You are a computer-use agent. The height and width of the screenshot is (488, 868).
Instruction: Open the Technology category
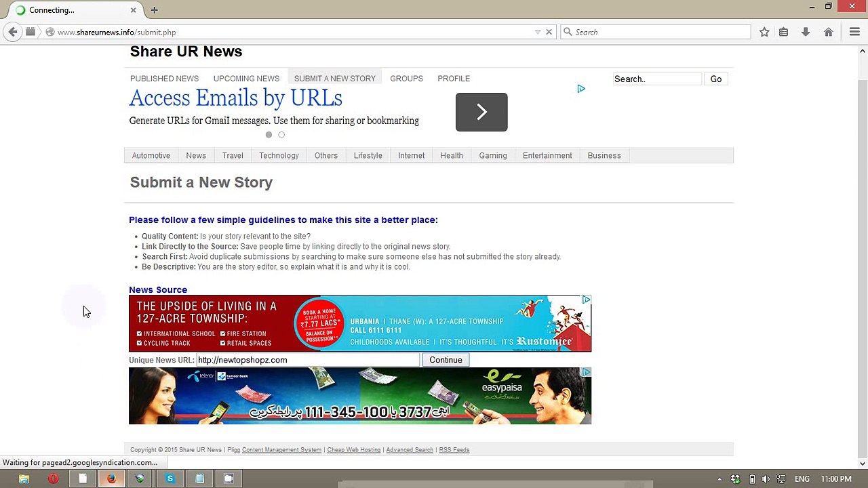(x=279, y=156)
